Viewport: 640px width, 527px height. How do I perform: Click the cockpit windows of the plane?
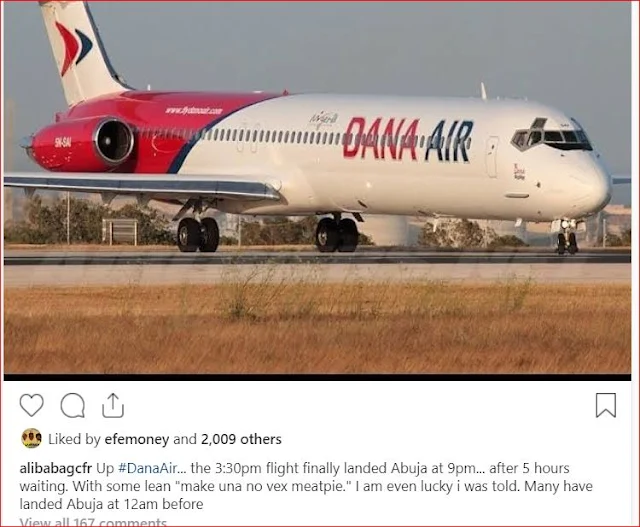(x=551, y=137)
